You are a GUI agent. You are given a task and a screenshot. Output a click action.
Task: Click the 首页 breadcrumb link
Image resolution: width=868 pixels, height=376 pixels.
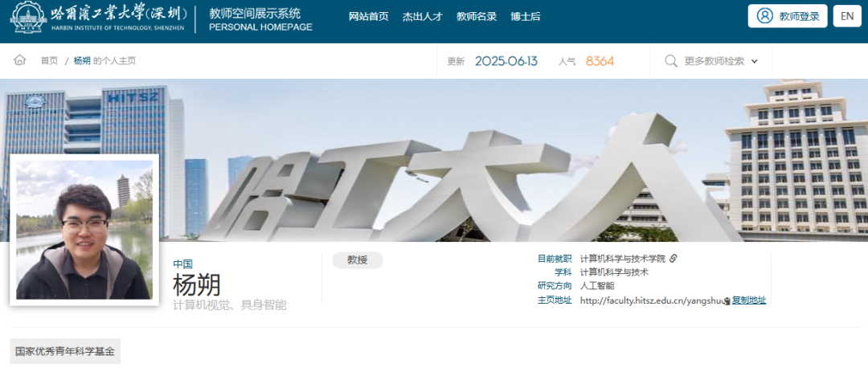coord(49,61)
